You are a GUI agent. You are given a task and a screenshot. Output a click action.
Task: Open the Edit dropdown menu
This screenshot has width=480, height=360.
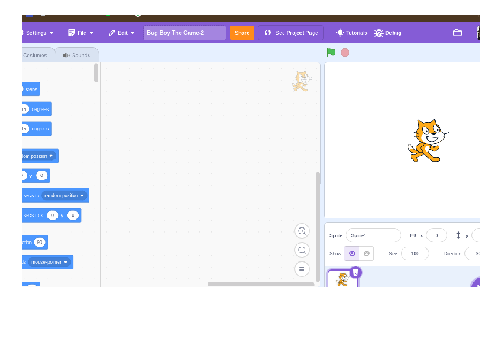pyautogui.click(x=121, y=33)
